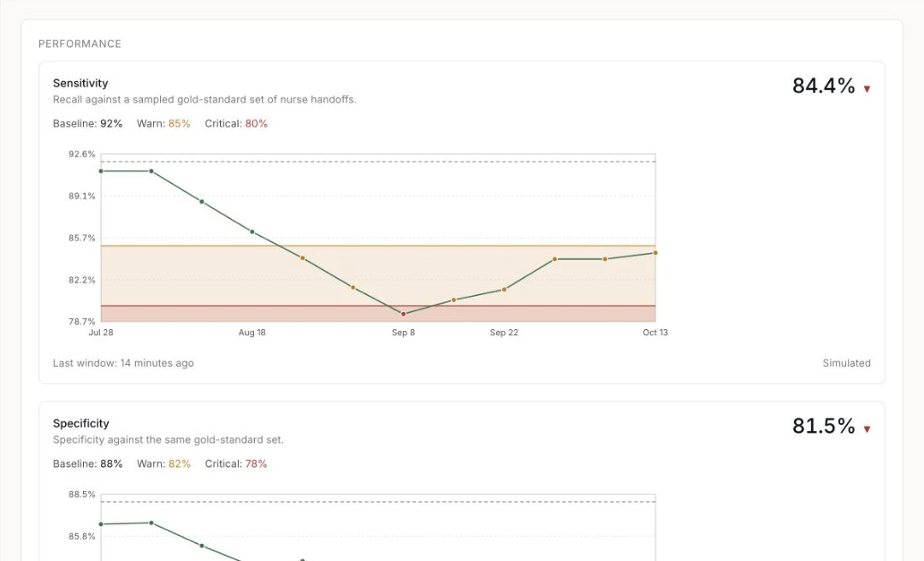Click the 'Sep 22' x-axis label
Screen dimensions: 924x561
pos(504,333)
